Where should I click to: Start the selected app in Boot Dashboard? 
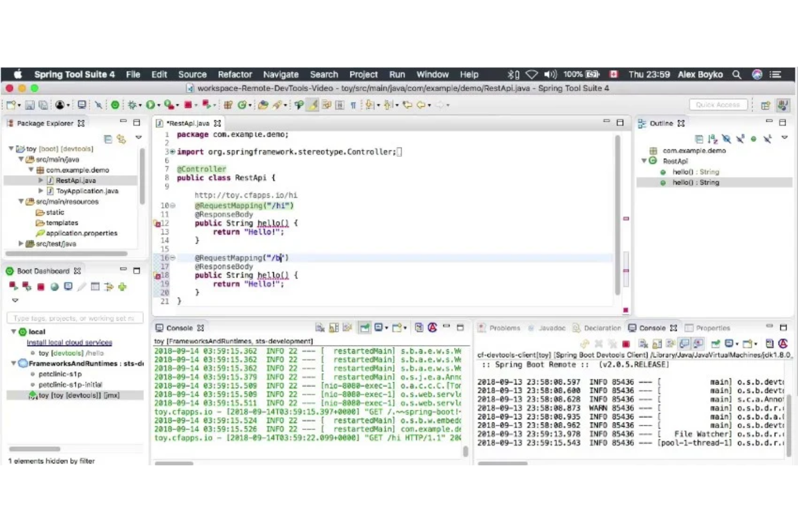tap(13, 286)
